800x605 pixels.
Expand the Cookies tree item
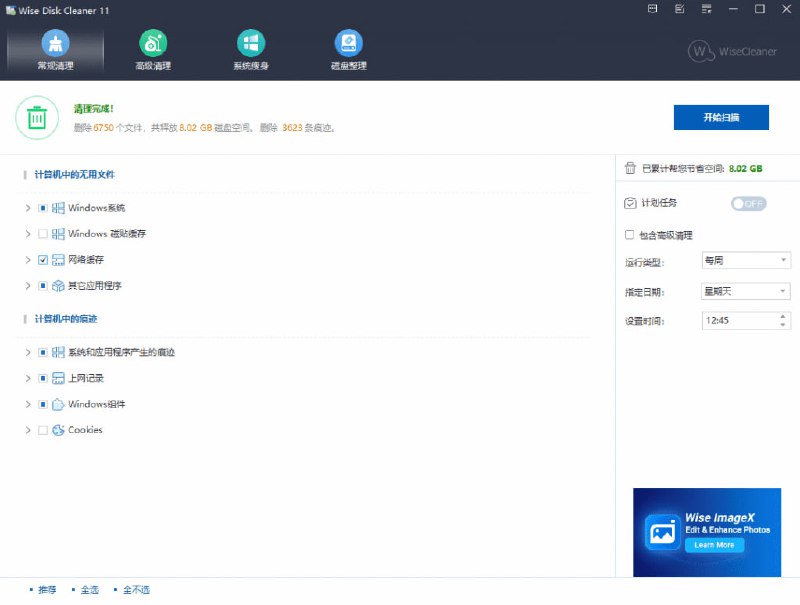[x=27, y=430]
